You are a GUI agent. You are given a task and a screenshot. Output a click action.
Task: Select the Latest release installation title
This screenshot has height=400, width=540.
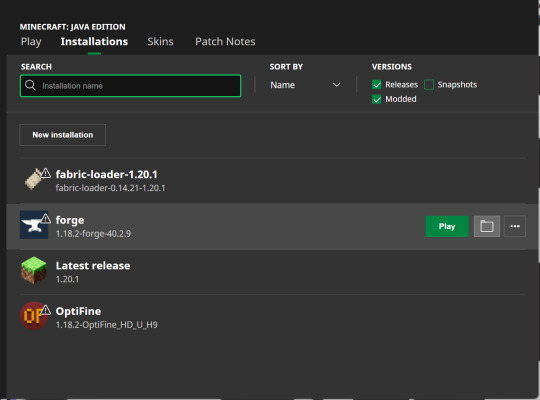click(93, 266)
